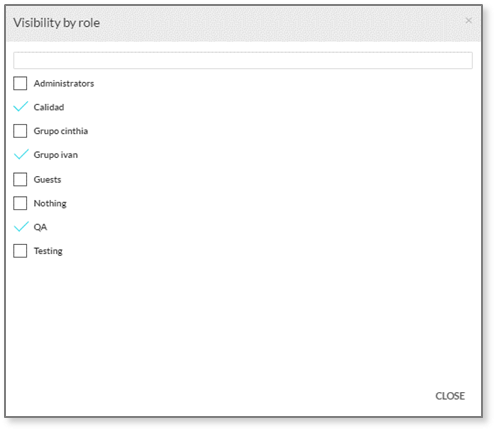Click the Testing role label

(48, 251)
